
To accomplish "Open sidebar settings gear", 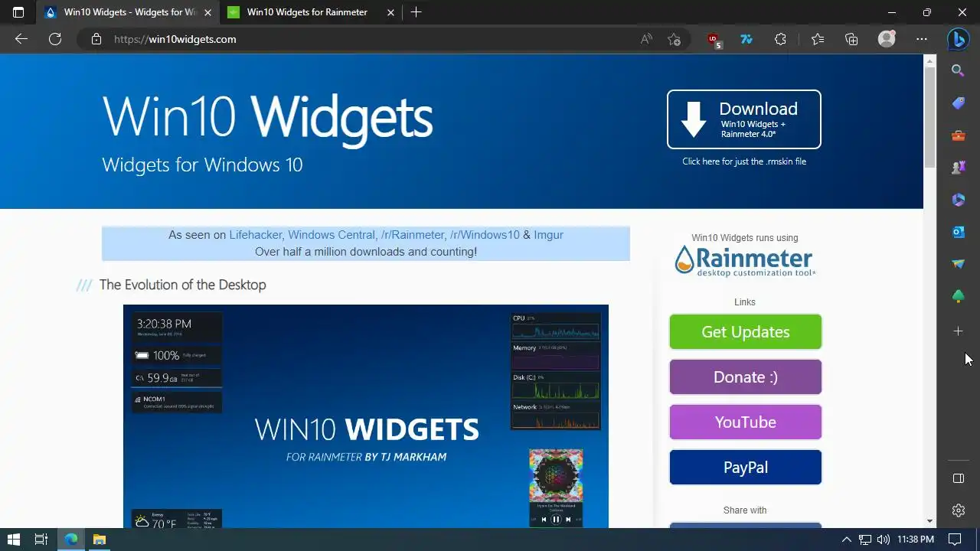I will [958, 510].
